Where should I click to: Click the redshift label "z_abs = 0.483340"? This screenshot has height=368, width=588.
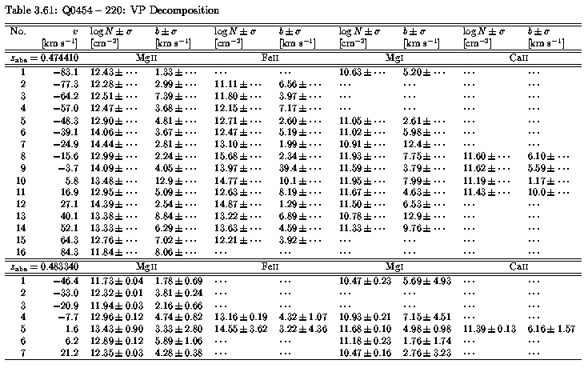point(44,267)
